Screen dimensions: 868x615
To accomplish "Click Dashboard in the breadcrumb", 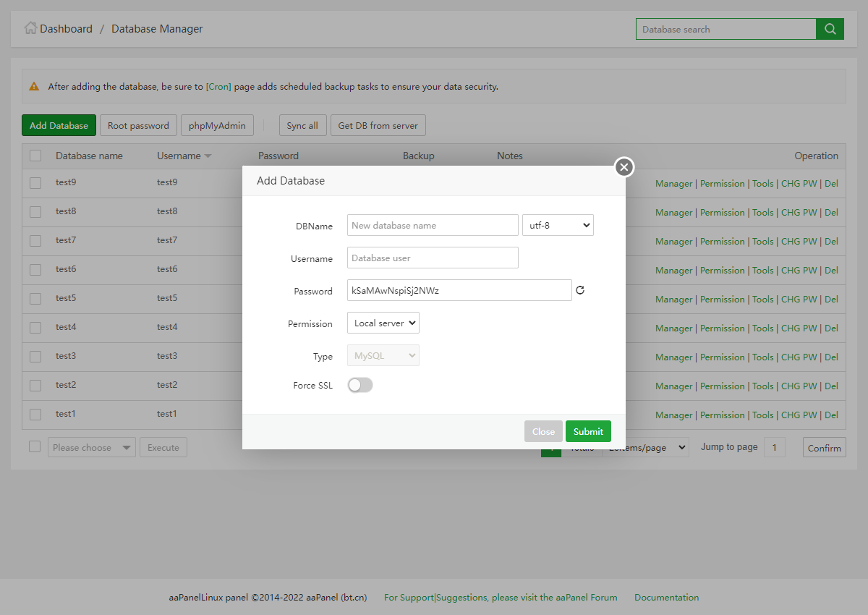I will [x=66, y=29].
